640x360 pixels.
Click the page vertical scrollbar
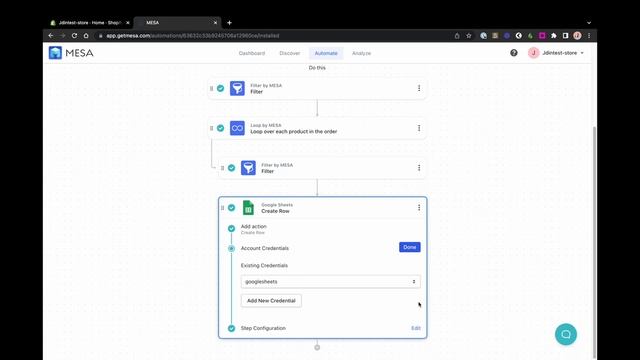(594, 241)
